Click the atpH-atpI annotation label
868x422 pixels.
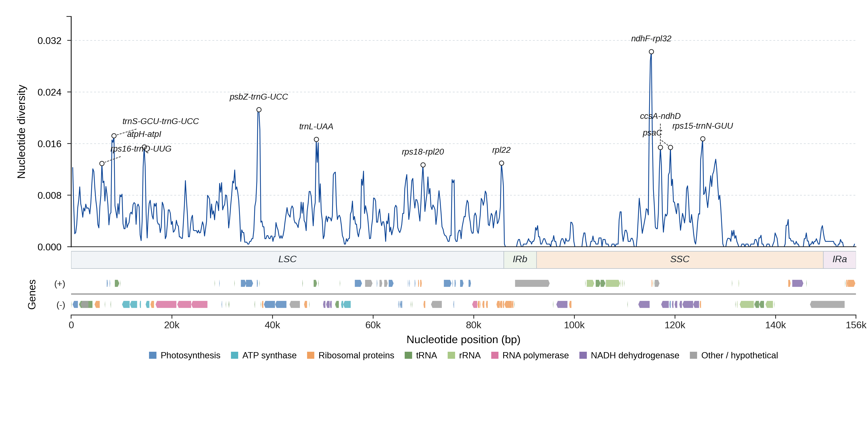pos(144,134)
